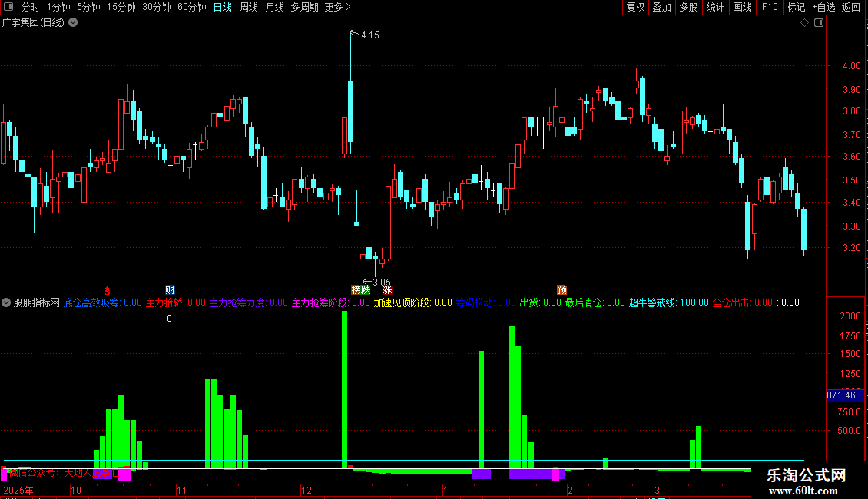
Task: Open the 多周期 multi-period view
Action: (304, 7)
